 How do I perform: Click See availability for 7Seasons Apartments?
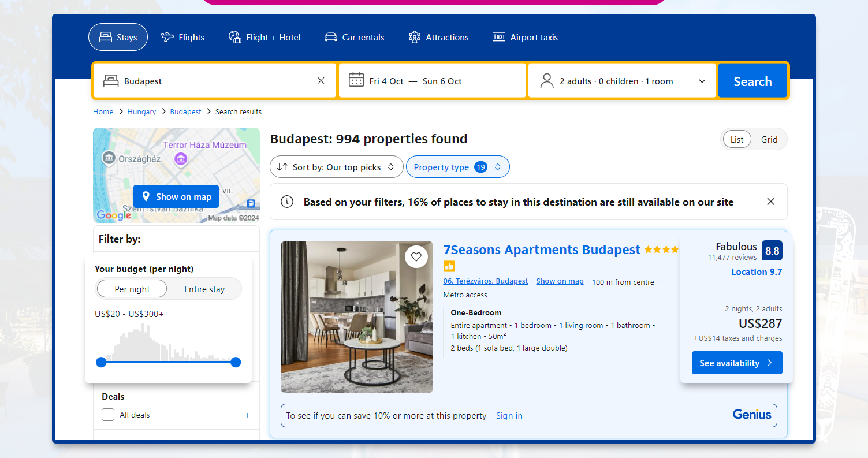737,363
